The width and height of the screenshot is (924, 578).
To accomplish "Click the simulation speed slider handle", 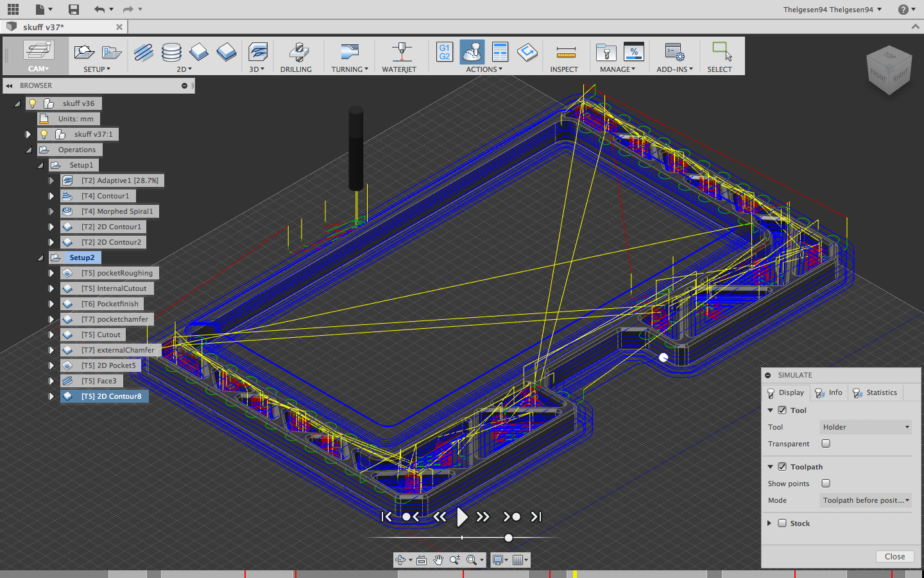I will tap(508, 538).
